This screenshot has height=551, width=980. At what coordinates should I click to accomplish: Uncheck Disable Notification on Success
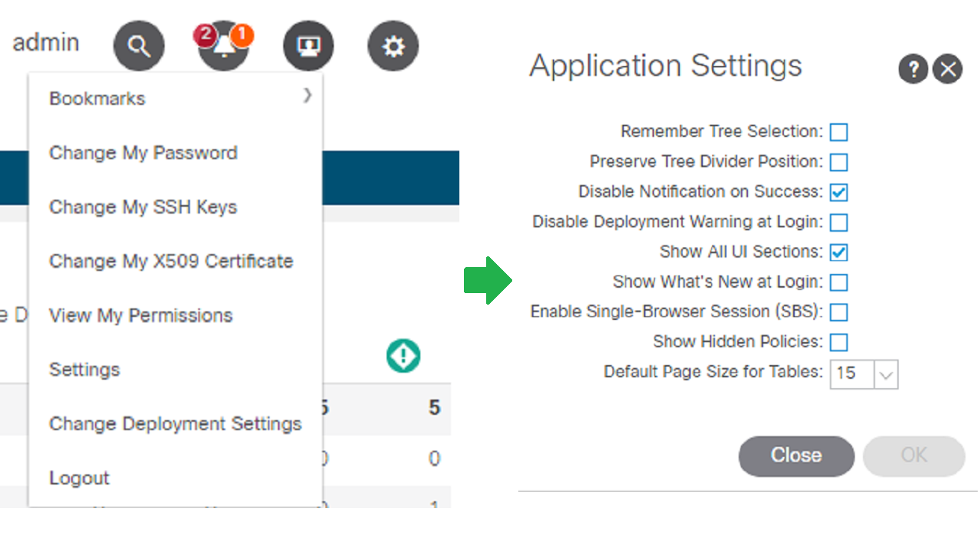click(839, 192)
